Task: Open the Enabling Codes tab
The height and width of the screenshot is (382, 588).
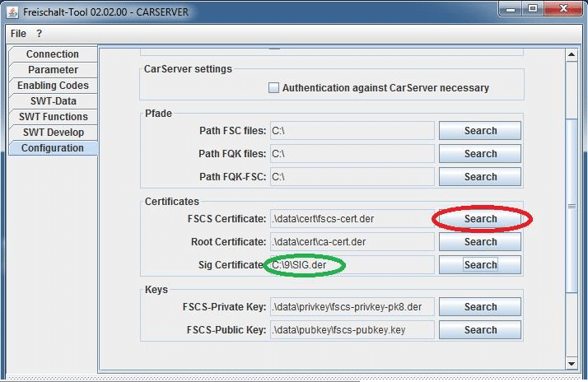Action: 53,86
